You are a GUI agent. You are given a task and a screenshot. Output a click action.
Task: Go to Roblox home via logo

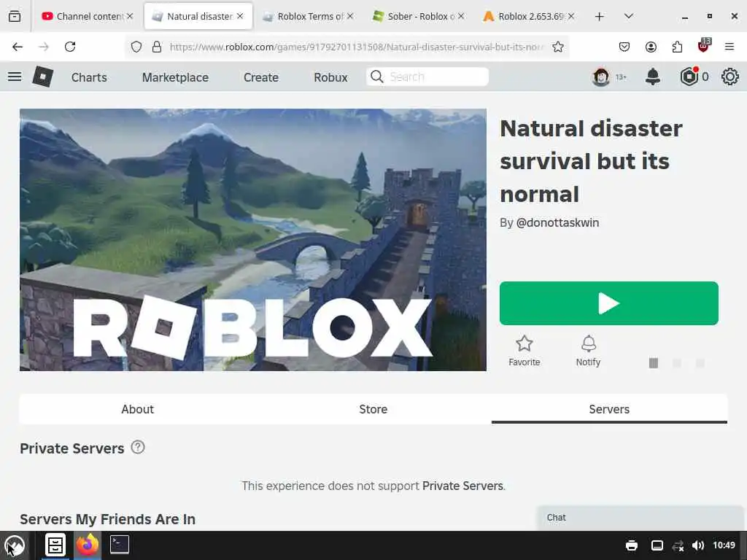click(x=43, y=77)
